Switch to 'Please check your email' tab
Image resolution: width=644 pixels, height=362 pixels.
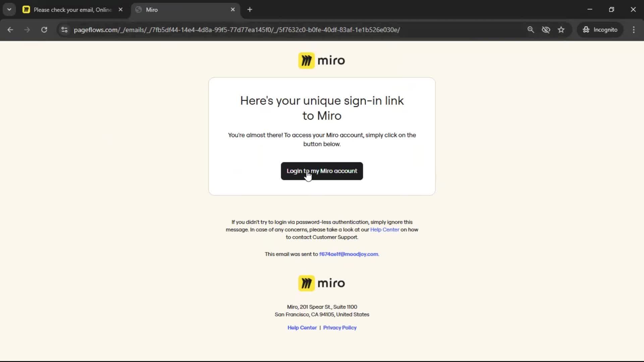click(x=73, y=10)
